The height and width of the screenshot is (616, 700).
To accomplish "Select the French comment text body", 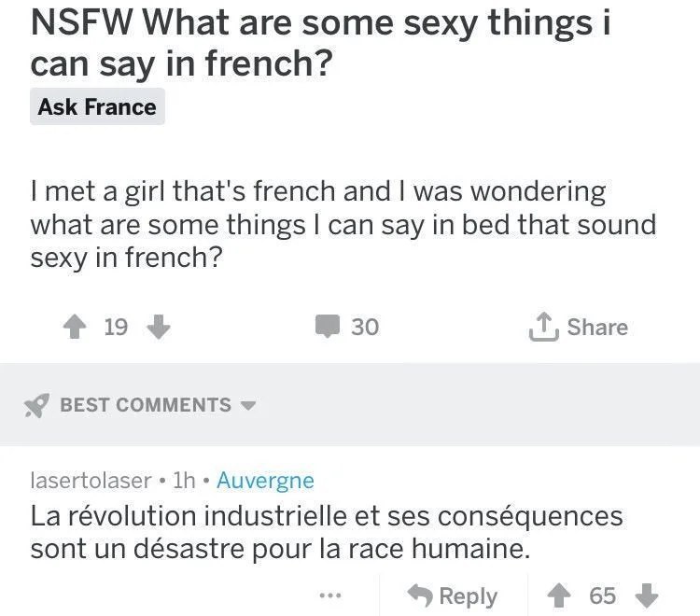I will (327, 532).
